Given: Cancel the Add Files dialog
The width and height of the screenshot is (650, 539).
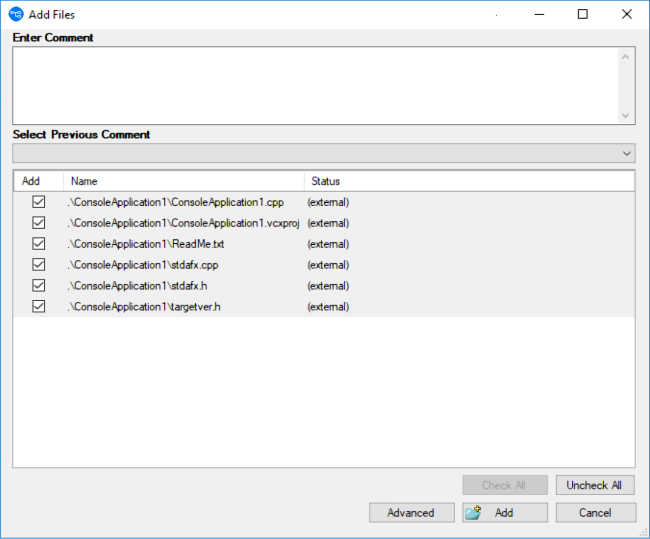Looking at the screenshot, I should 595,513.
